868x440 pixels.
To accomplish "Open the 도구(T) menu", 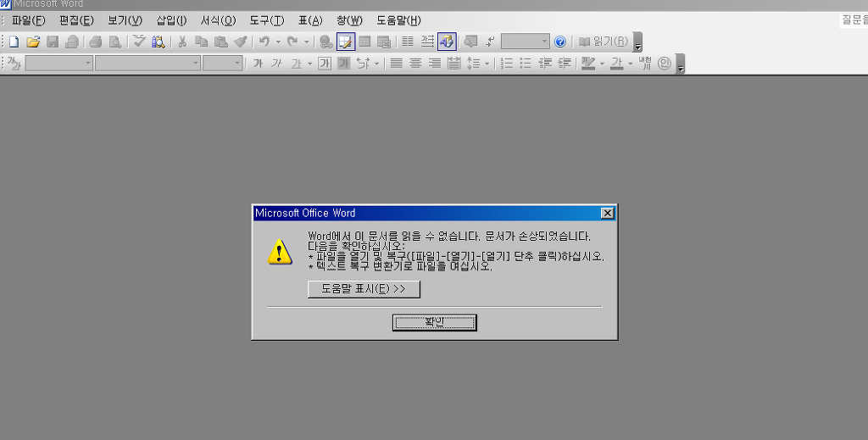I will click(x=267, y=20).
